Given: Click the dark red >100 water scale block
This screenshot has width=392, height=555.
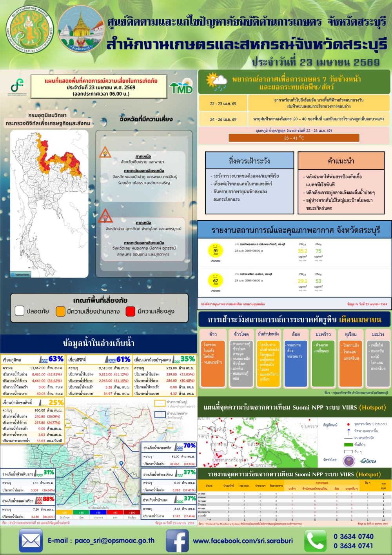Looking at the screenshot, I should click(132, 512).
